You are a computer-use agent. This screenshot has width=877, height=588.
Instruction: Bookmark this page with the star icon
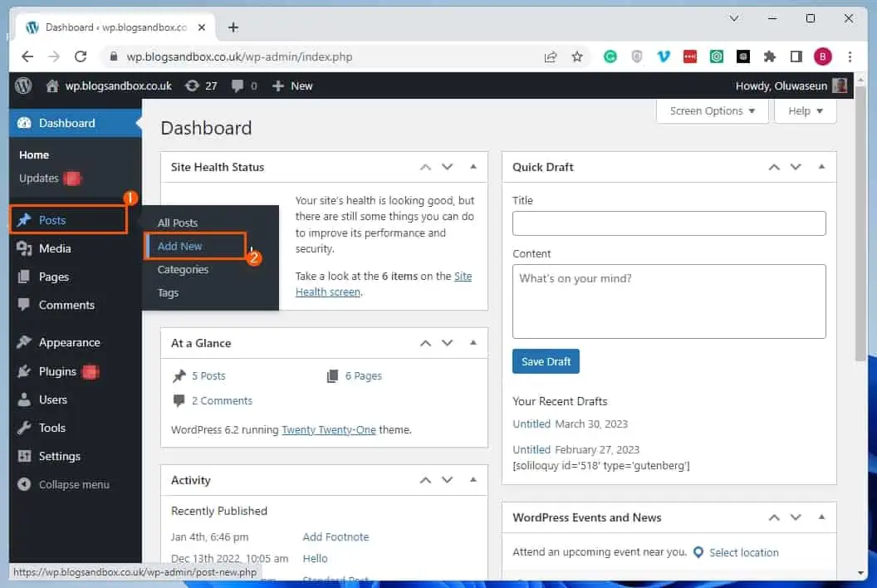pyautogui.click(x=576, y=56)
